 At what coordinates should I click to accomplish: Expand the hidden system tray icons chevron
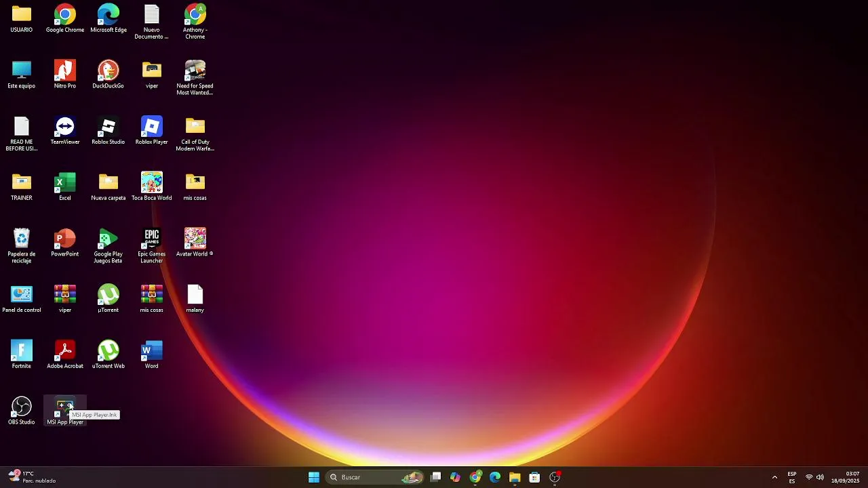click(774, 477)
